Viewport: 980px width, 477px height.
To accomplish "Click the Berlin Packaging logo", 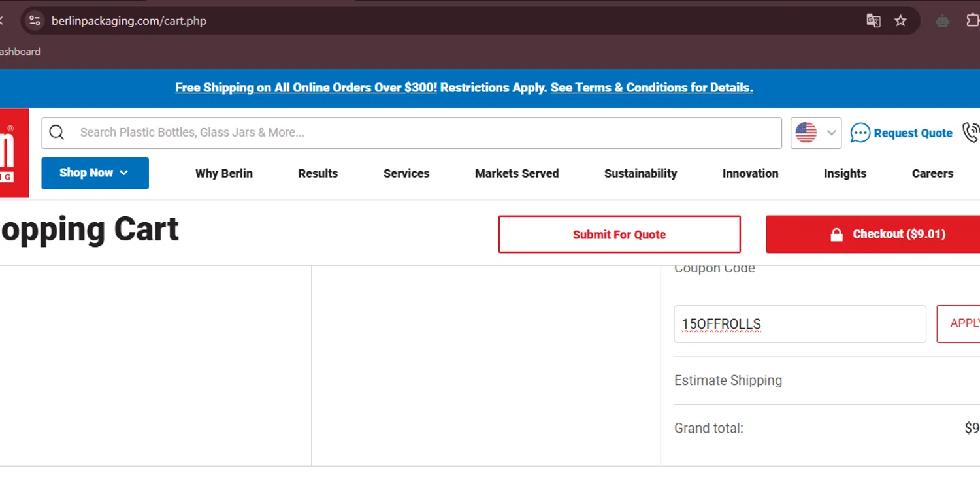I will (x=14, y=152).
